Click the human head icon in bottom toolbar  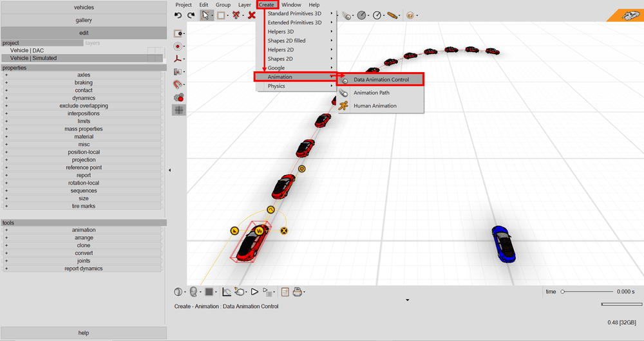tap(193, 291)
